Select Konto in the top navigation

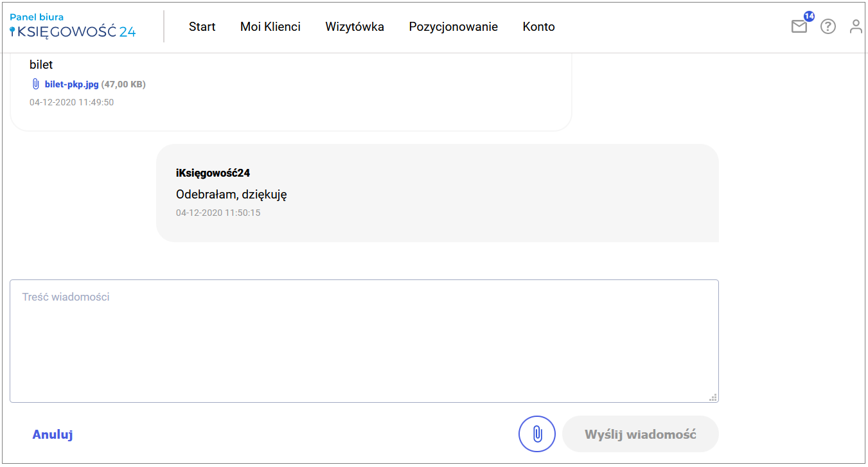pos(538,27)
